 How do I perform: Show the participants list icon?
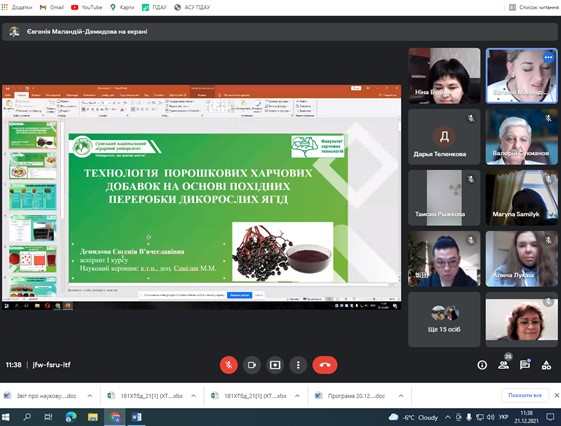(x=503, y=365)
